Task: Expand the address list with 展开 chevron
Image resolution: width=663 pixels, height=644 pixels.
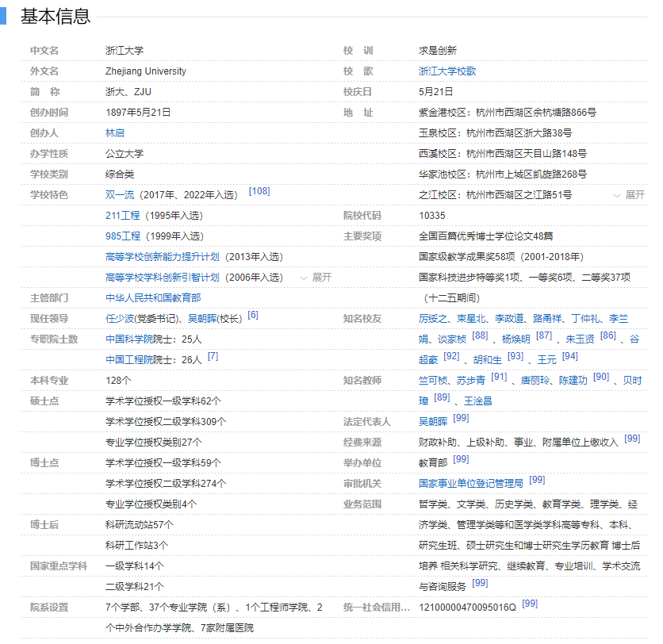Action: tap(629, 195)
